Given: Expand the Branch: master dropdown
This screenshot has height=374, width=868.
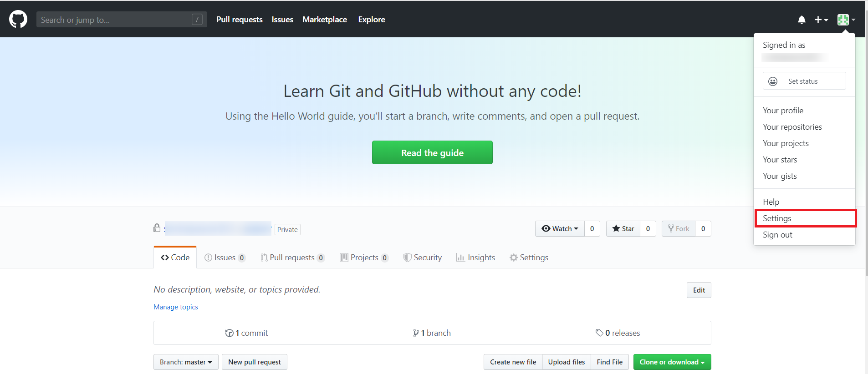Looking at the screenshot, I should [186, 362].
